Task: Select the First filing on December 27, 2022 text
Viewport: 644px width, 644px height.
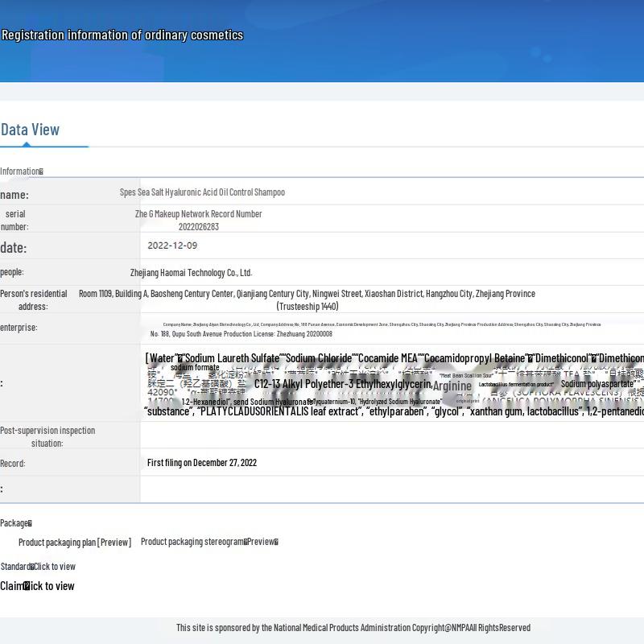Action: (x=202, y=463)
